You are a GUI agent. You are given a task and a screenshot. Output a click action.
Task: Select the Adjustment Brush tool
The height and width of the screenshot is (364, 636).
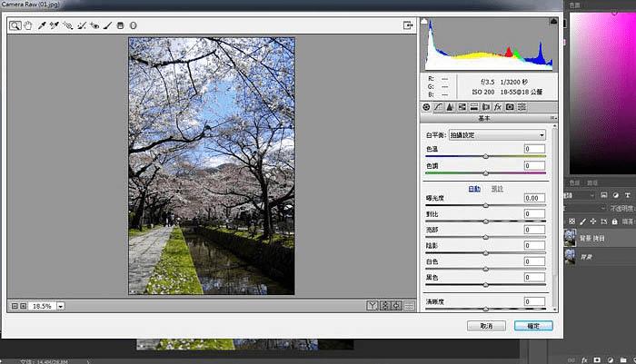[x=107, y=25]
